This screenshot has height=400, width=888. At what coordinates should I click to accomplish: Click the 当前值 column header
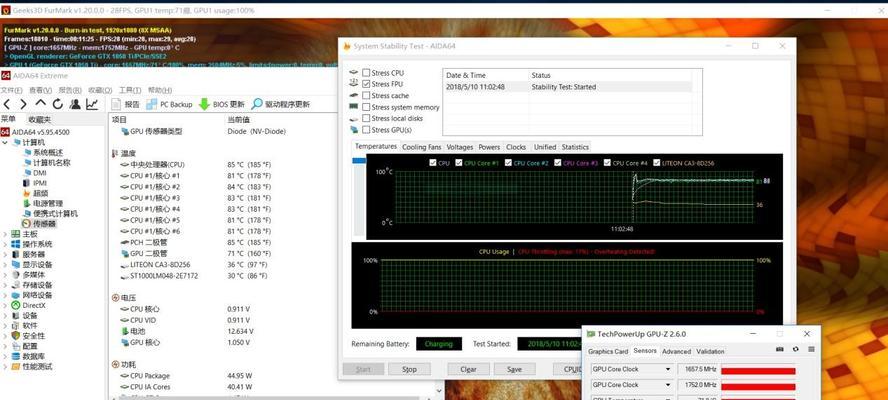238,120
